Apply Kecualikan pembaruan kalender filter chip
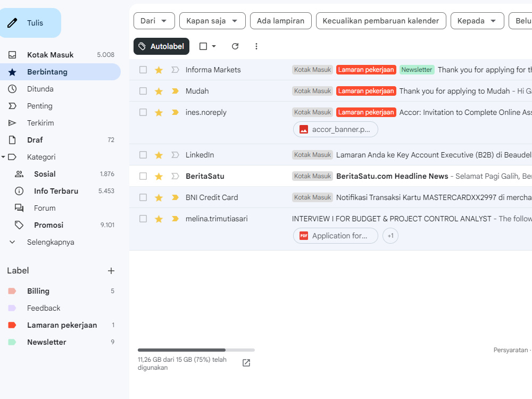Viewport: 532px width, 399px height. [381, 21]
